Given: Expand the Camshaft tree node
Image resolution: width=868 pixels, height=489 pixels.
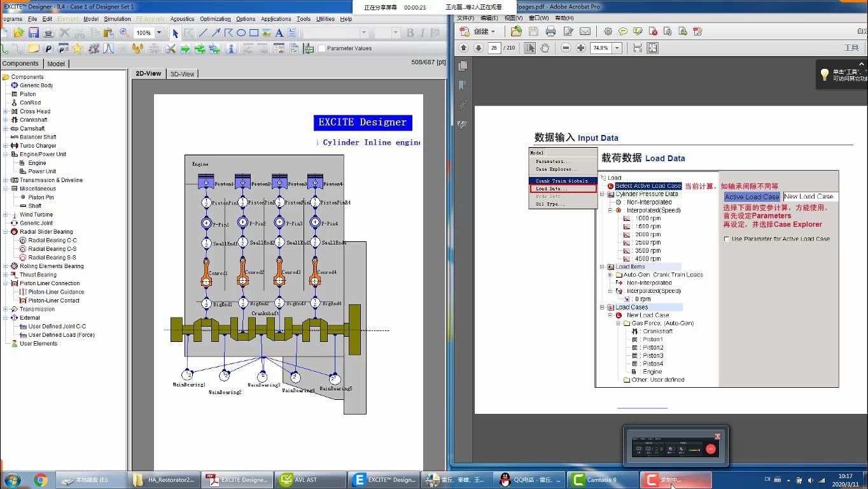Looking at the screenshot, I should tap(6, 129).
